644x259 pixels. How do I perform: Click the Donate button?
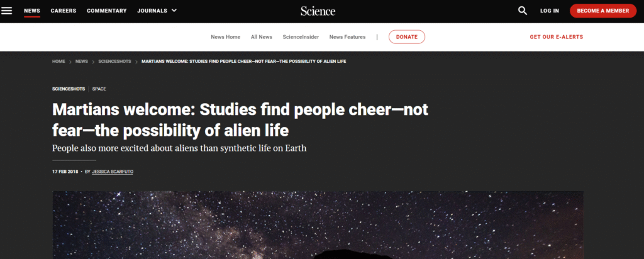(406, 37)
